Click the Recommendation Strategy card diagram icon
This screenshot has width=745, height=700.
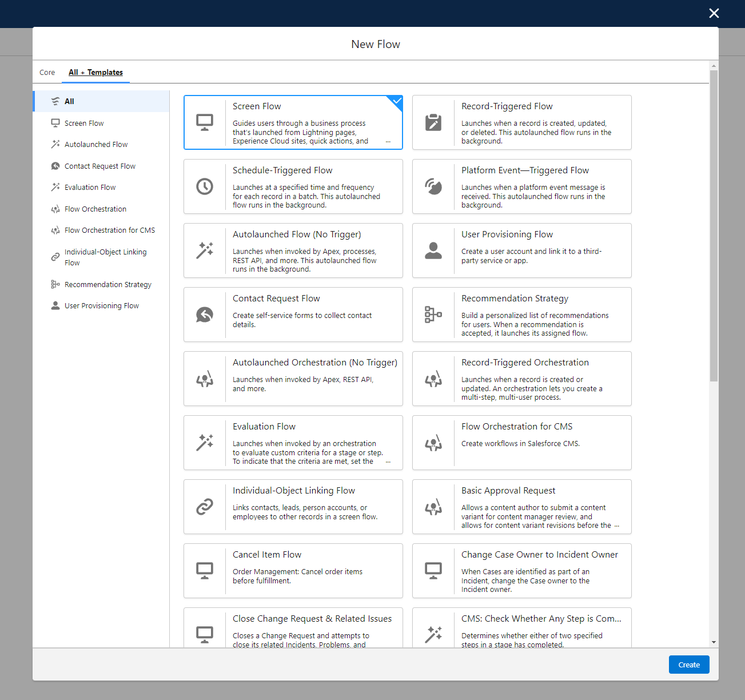click(433, 315)
